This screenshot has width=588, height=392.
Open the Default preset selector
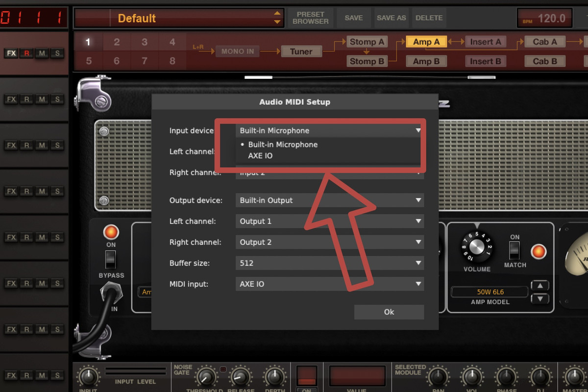(179, 18)
